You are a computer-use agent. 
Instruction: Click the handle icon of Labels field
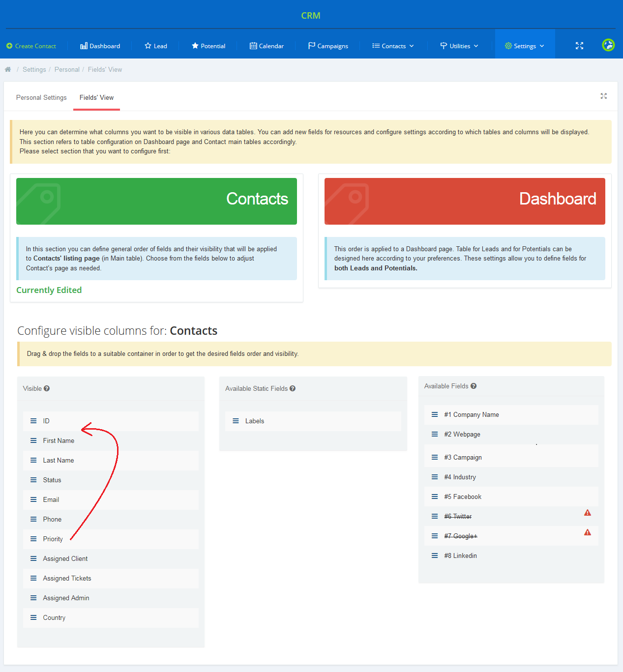pyautogui.click(x=236, y=421)
